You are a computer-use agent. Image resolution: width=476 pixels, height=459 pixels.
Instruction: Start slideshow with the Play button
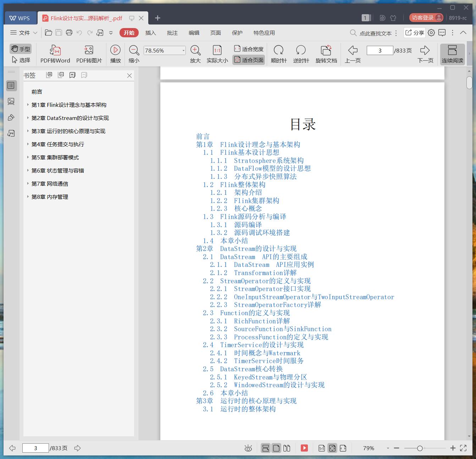(x=115, y=54)
